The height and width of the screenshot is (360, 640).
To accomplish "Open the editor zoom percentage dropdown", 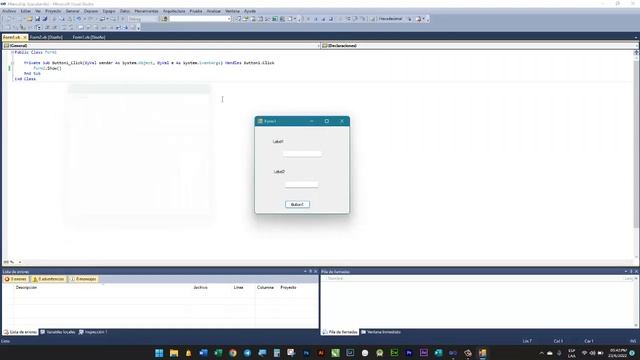I will [20, 262].
